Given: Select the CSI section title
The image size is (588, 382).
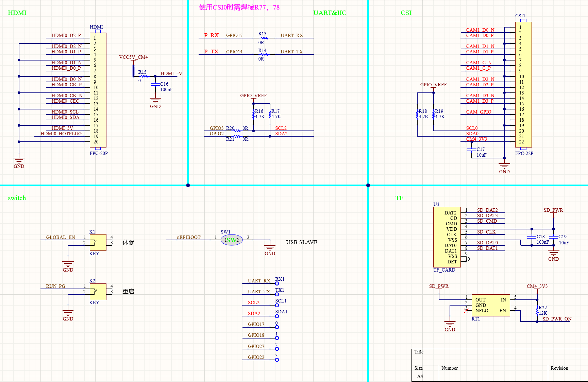Looking at the screenshot, I should point(406,13).
